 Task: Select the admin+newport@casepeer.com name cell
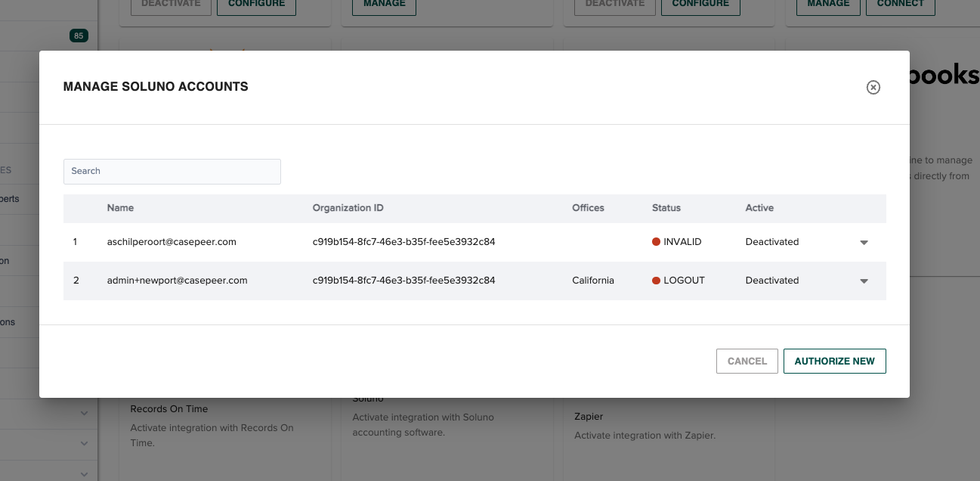pos(178,280)
